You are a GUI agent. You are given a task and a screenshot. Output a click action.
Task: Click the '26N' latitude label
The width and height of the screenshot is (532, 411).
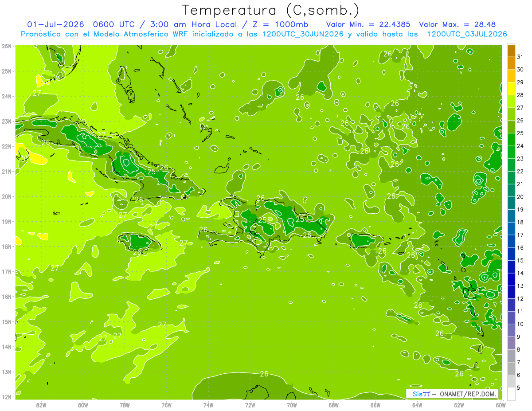[x=7, y=46]
